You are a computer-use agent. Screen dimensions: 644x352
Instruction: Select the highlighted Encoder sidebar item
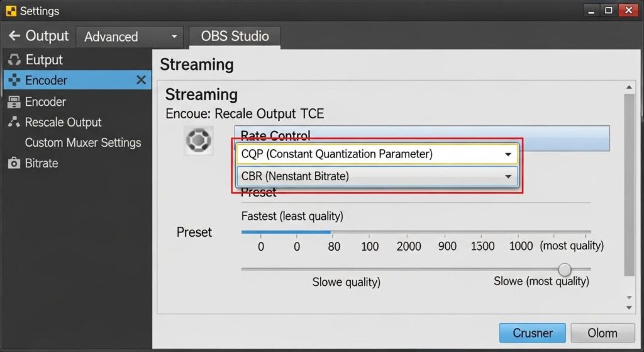(x=77, y=80)
